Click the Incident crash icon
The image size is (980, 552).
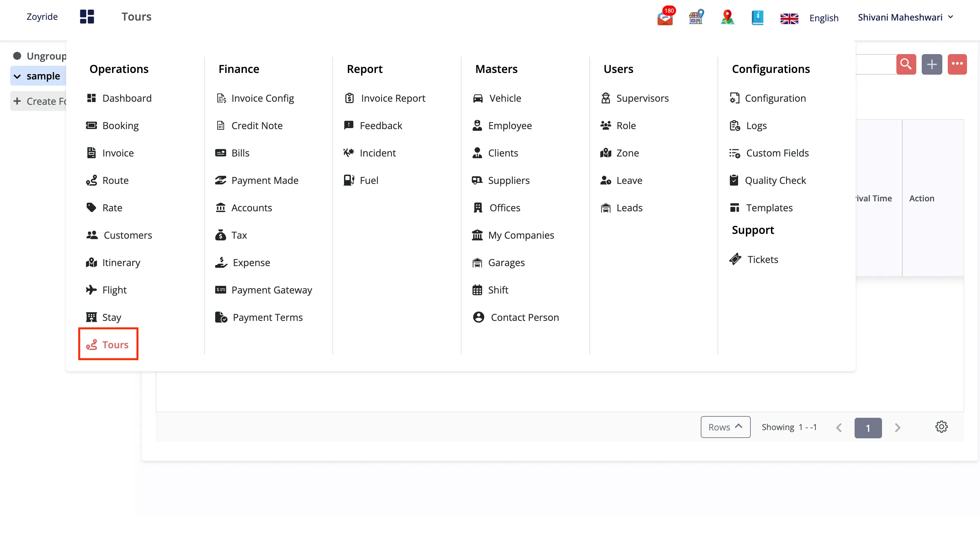pos(349,153)
